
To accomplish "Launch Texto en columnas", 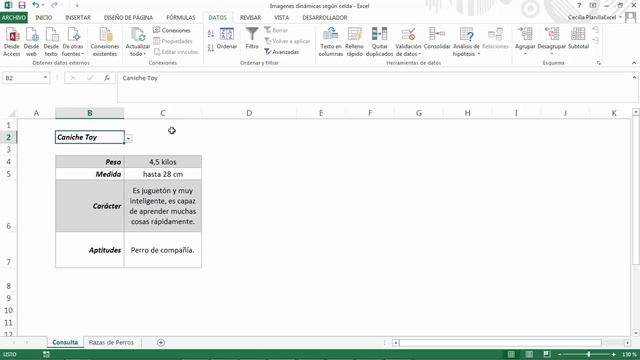I will tap(330, 42).
